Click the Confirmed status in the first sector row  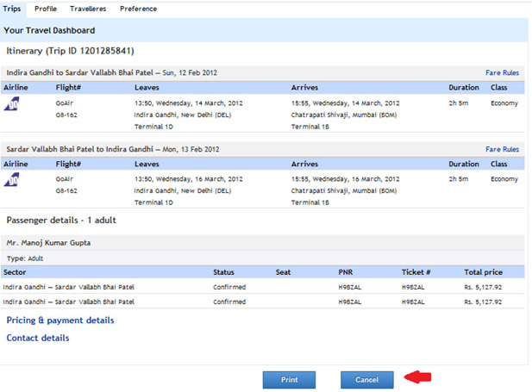(x=229, y=287)
